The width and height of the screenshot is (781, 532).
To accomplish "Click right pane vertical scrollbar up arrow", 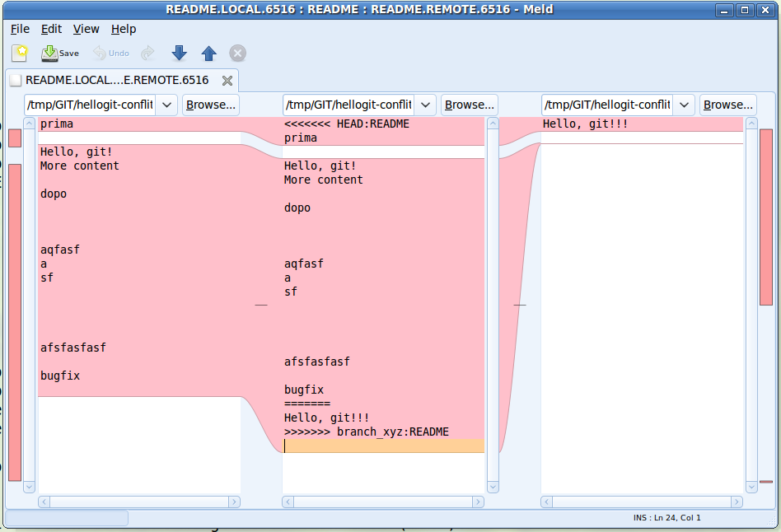I will (751, 123).
